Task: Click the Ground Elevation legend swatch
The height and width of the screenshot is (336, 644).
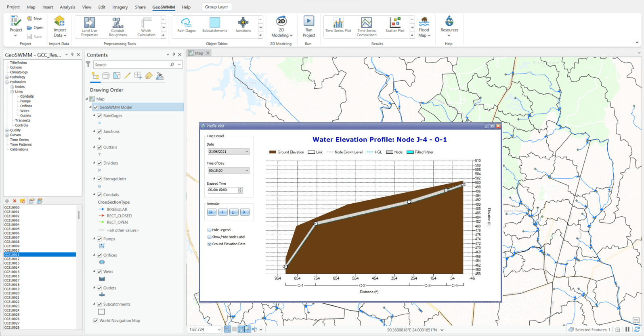Action: click(273, 152)
